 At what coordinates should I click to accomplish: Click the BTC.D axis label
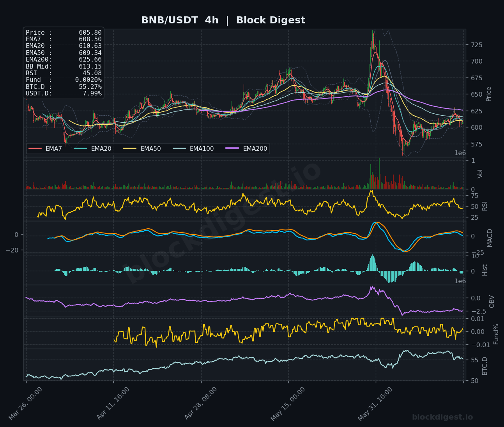(485, 366)
